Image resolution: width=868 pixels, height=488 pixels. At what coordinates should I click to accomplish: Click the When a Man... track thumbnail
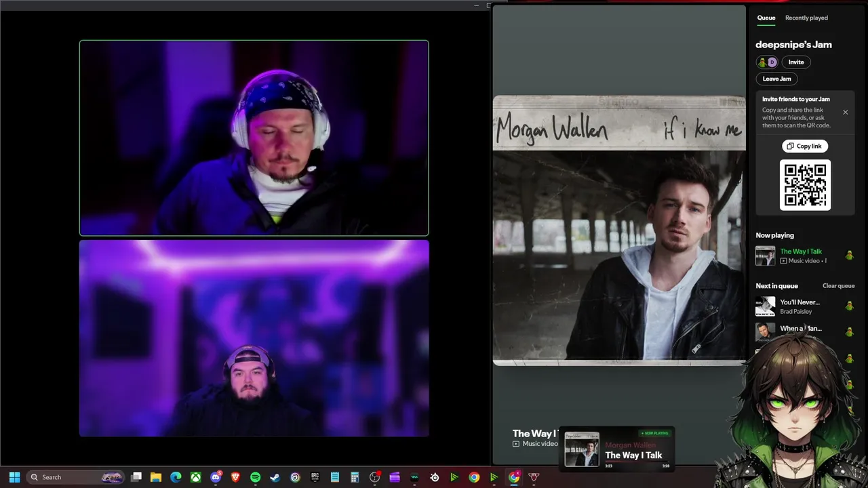765,331
